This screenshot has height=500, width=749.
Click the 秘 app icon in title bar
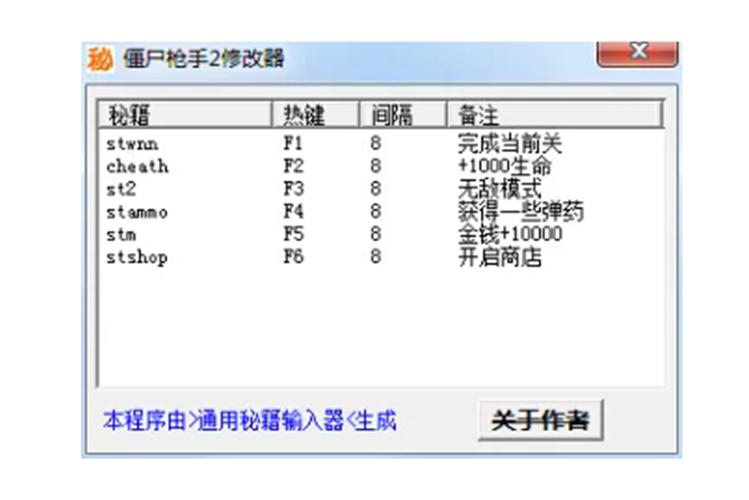(99, 59)
